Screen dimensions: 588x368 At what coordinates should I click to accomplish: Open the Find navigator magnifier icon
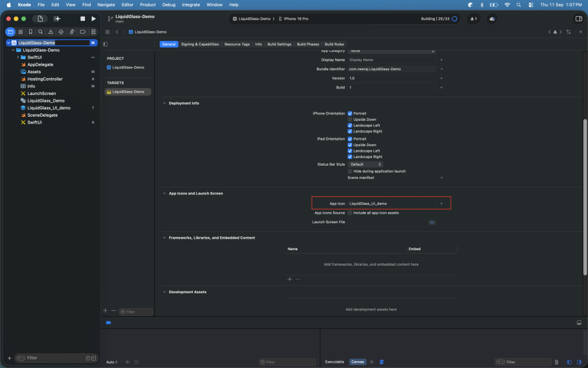pos(41,32)
